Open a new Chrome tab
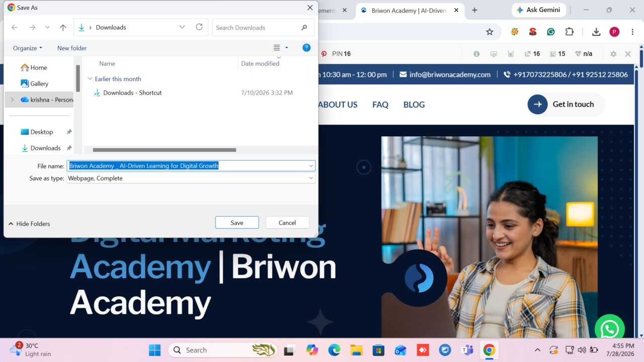 point(474,10)
